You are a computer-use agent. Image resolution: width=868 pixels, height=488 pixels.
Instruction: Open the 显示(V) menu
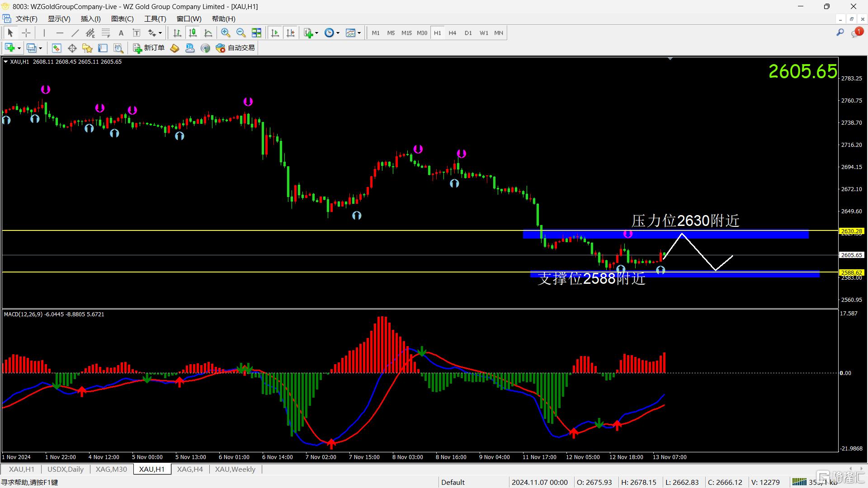coord(59,19)
